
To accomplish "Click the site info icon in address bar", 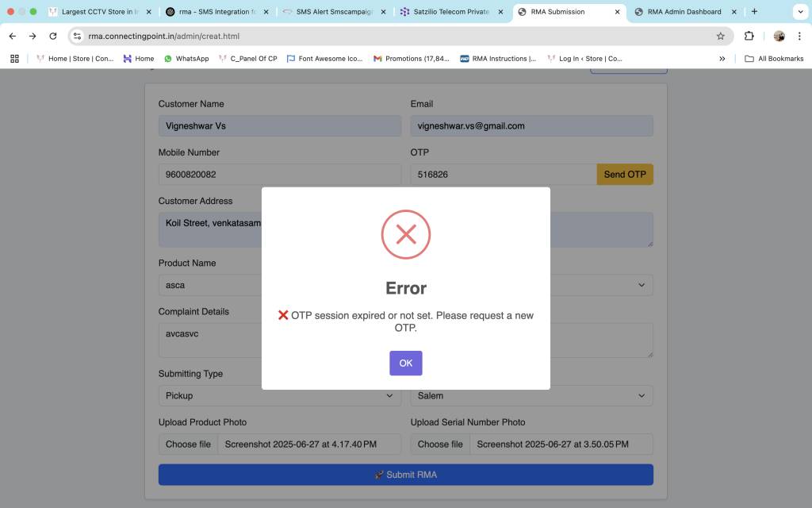I will [77, 36].
